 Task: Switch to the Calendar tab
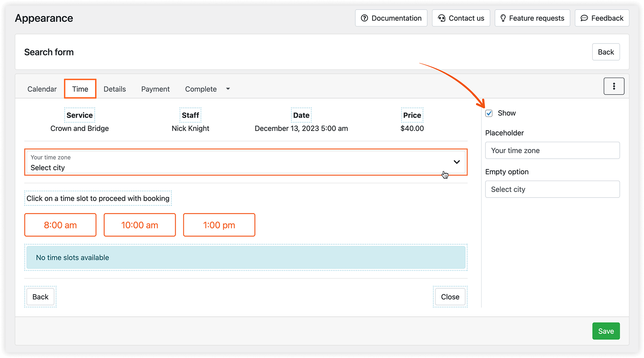[x=42, y=89]
